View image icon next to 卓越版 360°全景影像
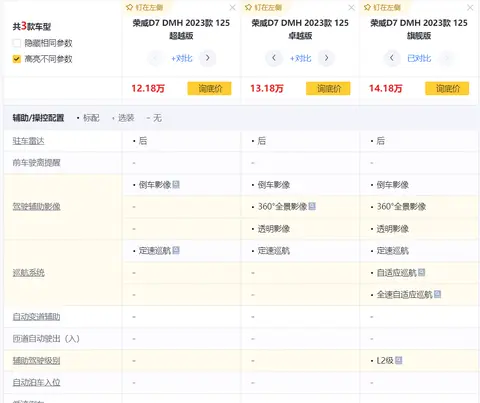Image resolution: width=480 pixels, height=403 pixels. (x=312, y=206)
